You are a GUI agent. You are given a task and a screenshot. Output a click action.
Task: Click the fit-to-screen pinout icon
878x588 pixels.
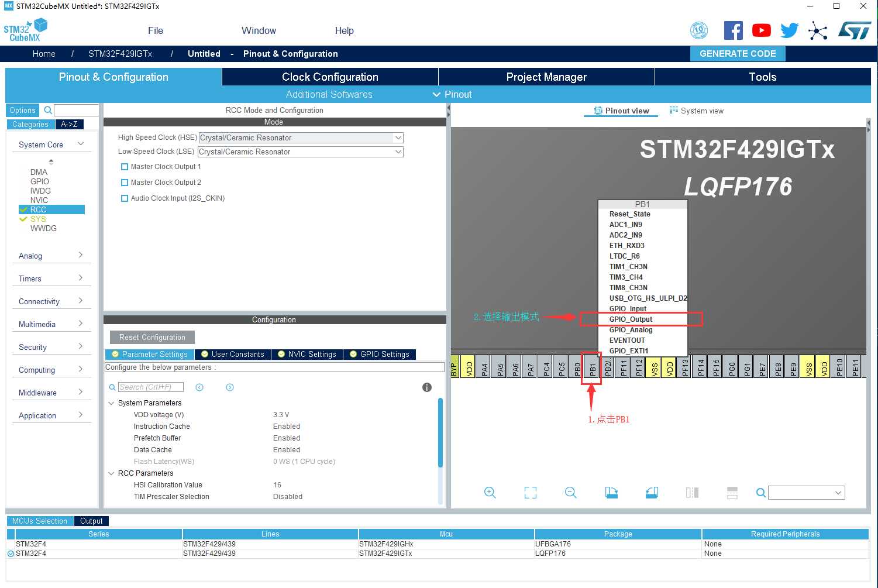[531, 493]
